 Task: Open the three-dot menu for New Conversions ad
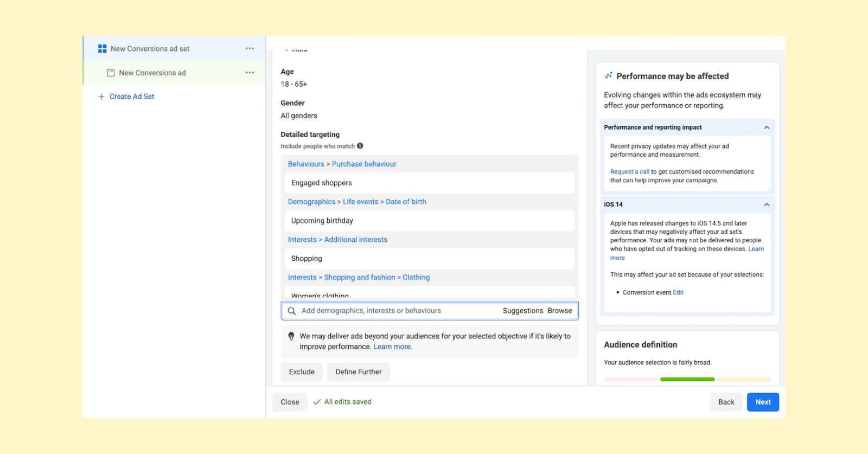pyautogui.click(x=250, y=73)
